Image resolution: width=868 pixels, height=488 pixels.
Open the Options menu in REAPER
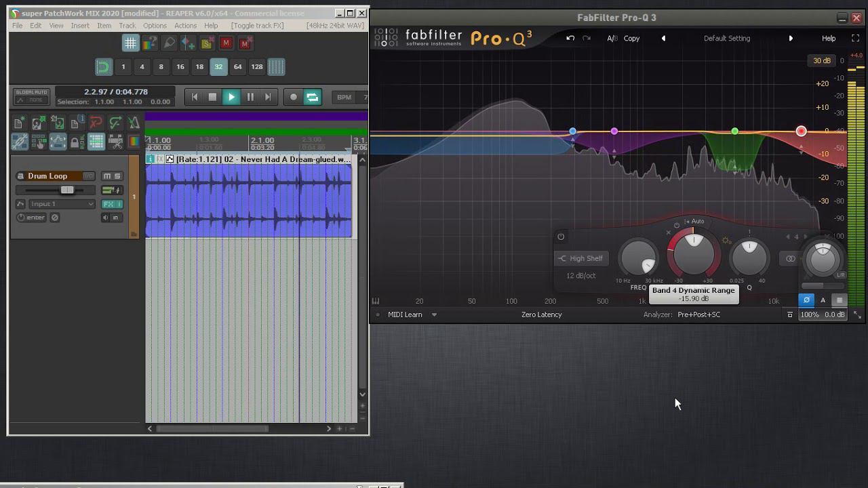point(155,25)
